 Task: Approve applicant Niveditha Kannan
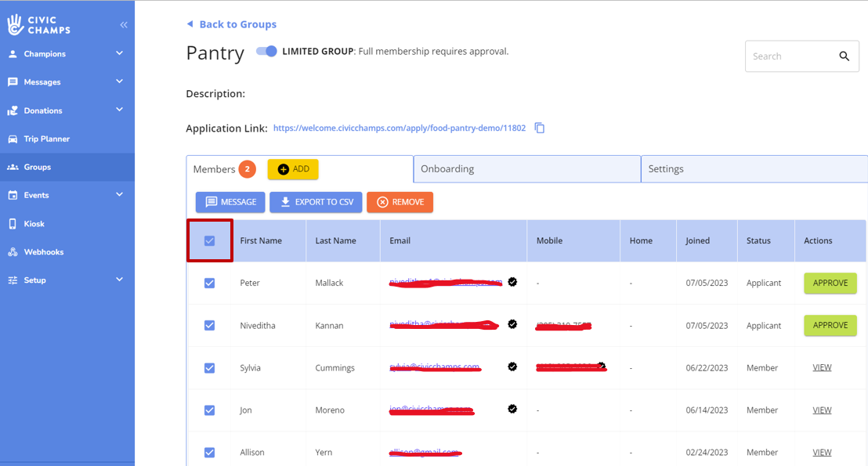pos(830,325)
